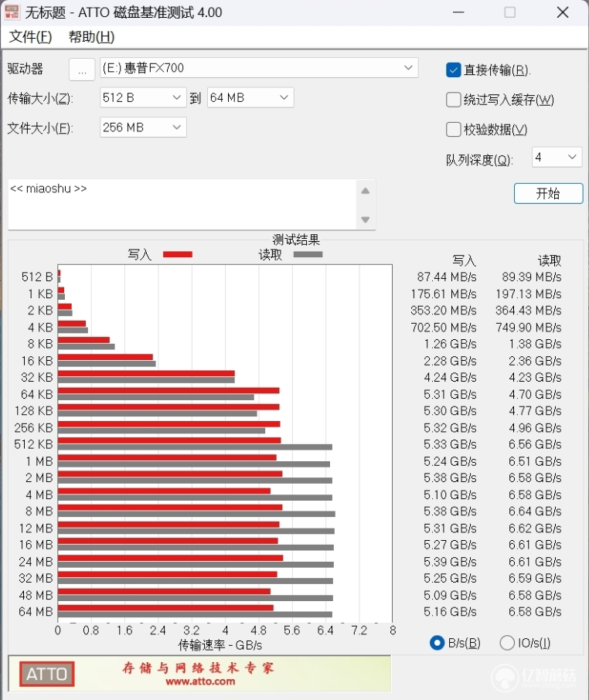Click the 开始 start button
Viewport: 589px width, 700px height.
pos(548,193)
